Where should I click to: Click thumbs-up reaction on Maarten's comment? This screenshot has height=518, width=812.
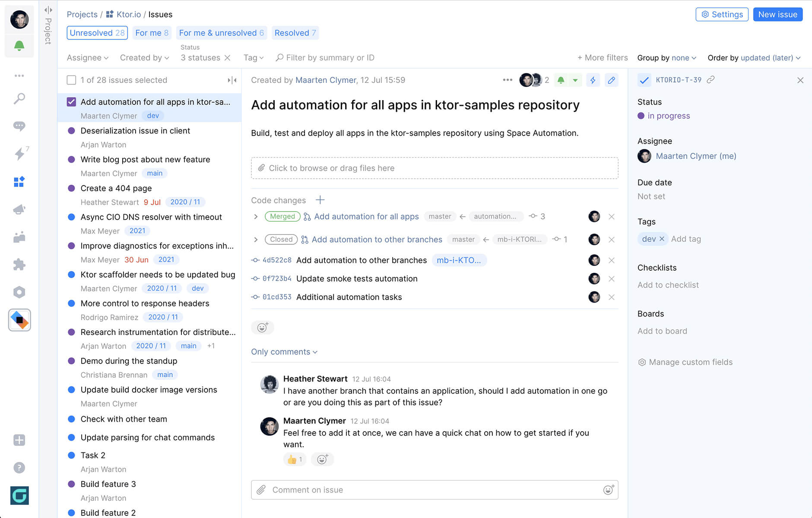295,459
